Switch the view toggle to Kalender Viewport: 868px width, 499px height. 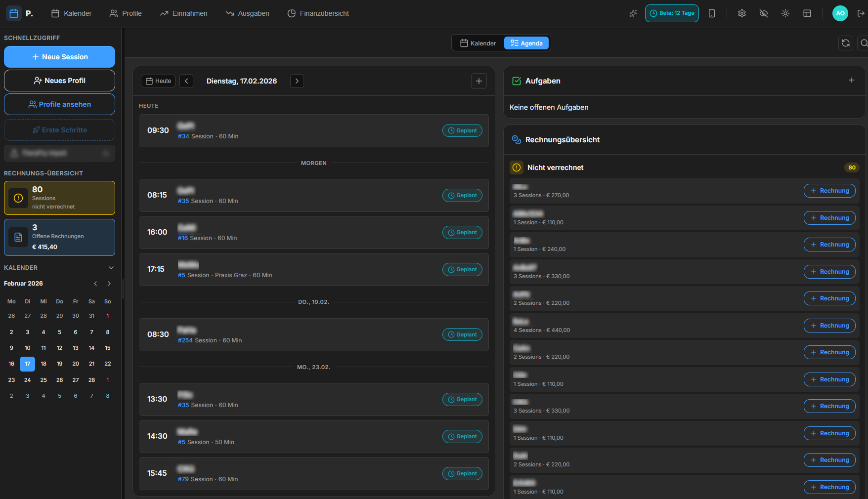pos(477,43)
